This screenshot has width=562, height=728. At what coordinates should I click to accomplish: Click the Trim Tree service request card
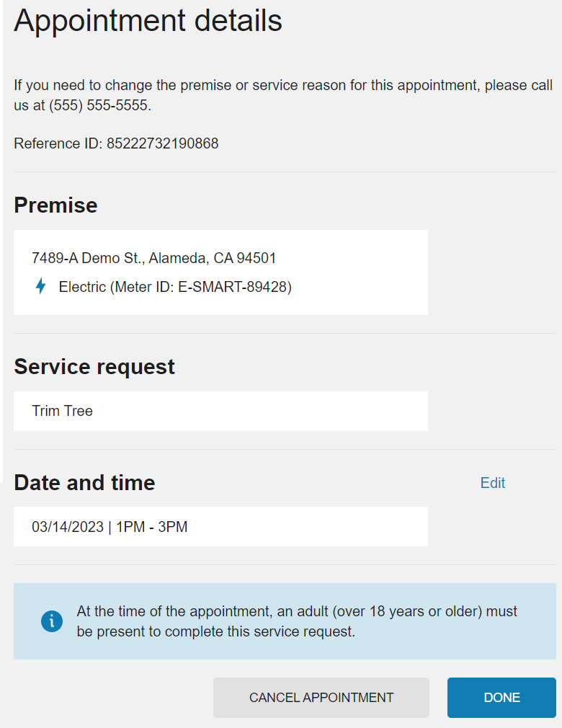pos(220,411)
